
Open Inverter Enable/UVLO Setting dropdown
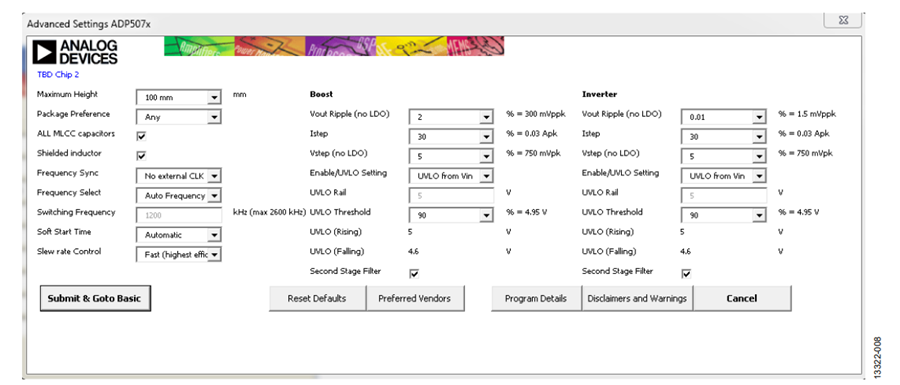(x=724, y=176)
